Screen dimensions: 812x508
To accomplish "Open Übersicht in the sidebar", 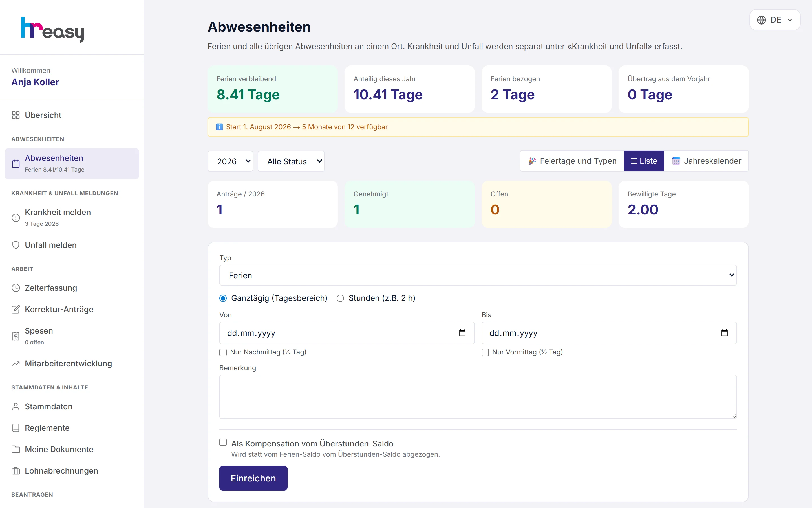I will [x=72, y=115].
